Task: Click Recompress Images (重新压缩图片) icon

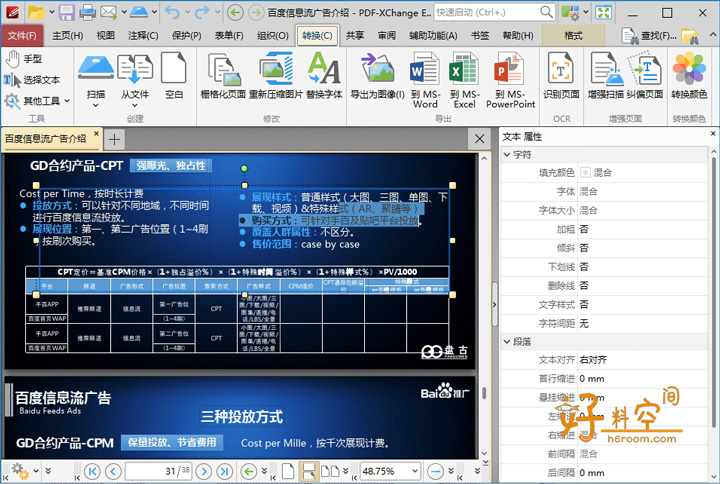Action: (276, 76)
